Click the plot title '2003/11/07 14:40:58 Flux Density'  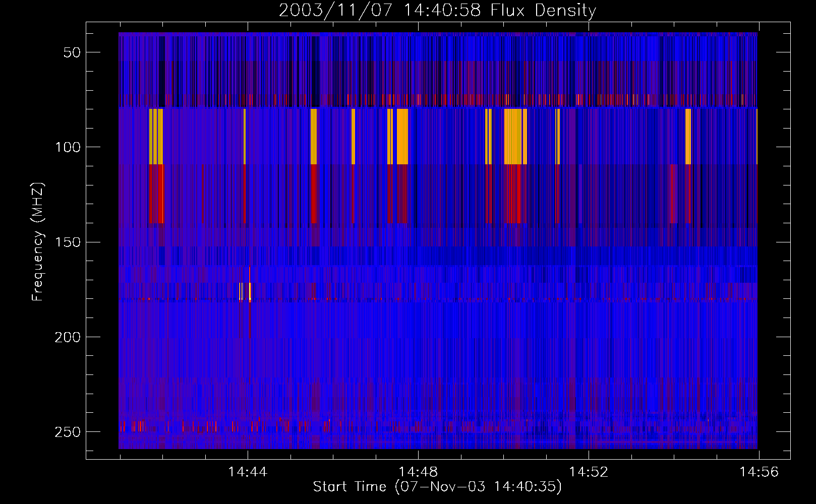click(437, 10)
